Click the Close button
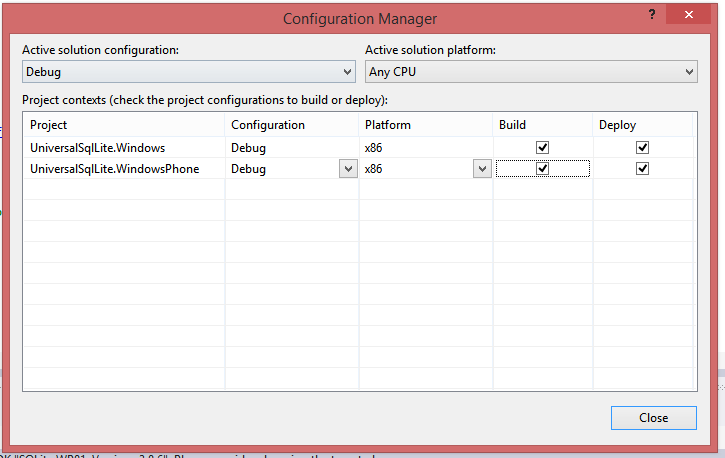The width and height of the screenshot is (725, 458). point(654,418)
